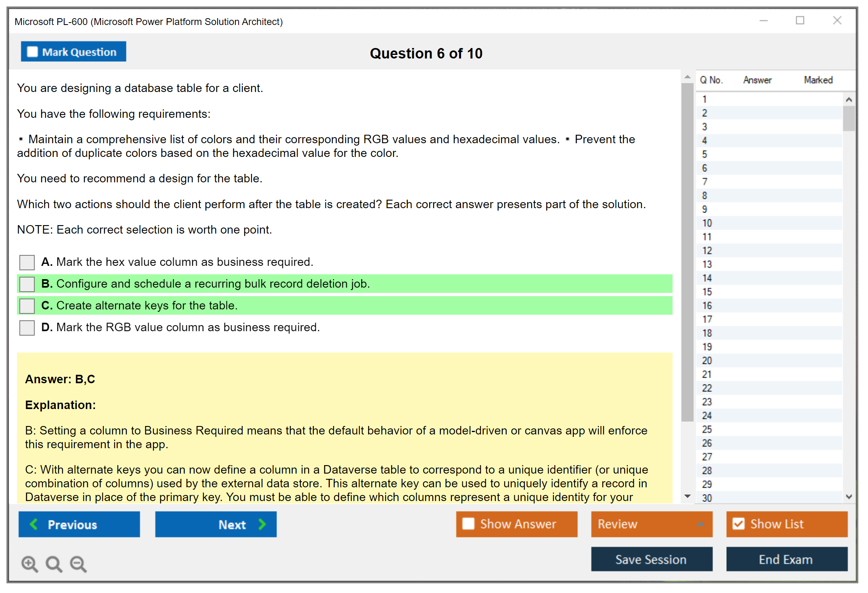This screenshot has height=593, width=868.
Task: Check option C alternate keys checkbox
Action: (27, 306)
